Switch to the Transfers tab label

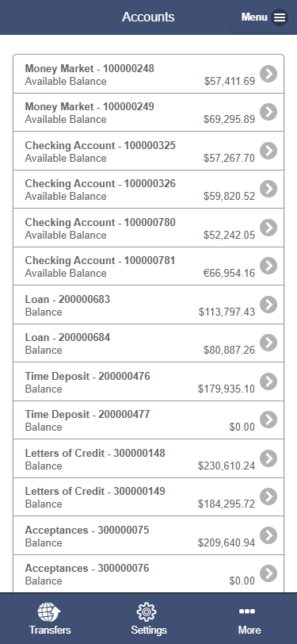click(50, 630)
